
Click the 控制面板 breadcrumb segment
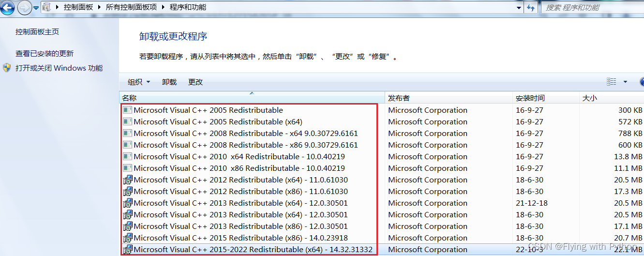click(x=78, y=7)
